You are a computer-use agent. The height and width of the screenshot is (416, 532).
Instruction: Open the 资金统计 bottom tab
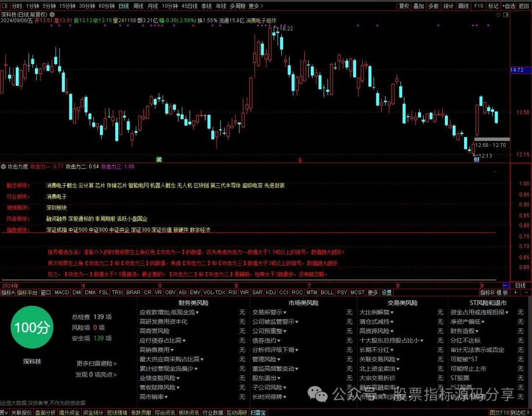coord(93,413)
